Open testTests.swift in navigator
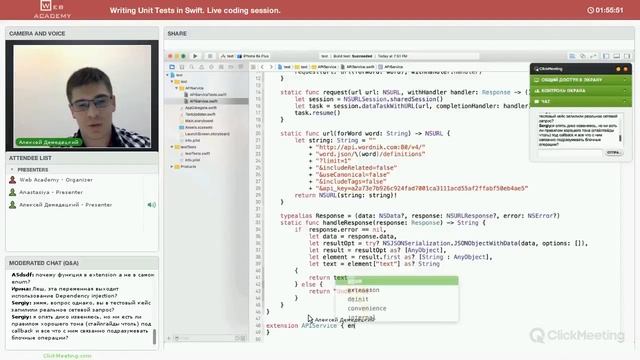The width and height of the screenshot is (640, 360). pos(195,153)
